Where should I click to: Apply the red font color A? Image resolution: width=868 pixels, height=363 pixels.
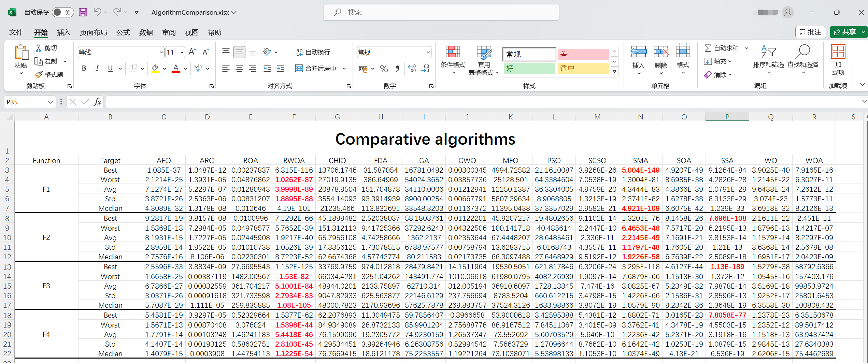176,69
